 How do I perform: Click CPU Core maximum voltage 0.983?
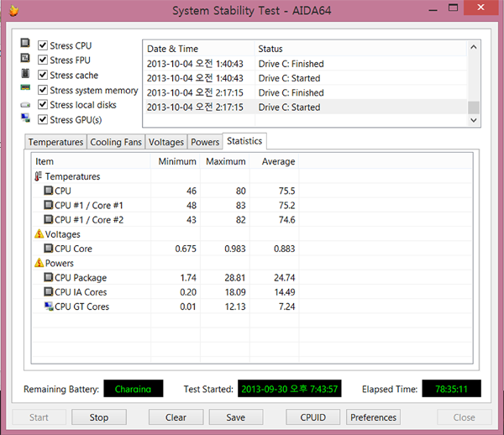pos(235,249)
